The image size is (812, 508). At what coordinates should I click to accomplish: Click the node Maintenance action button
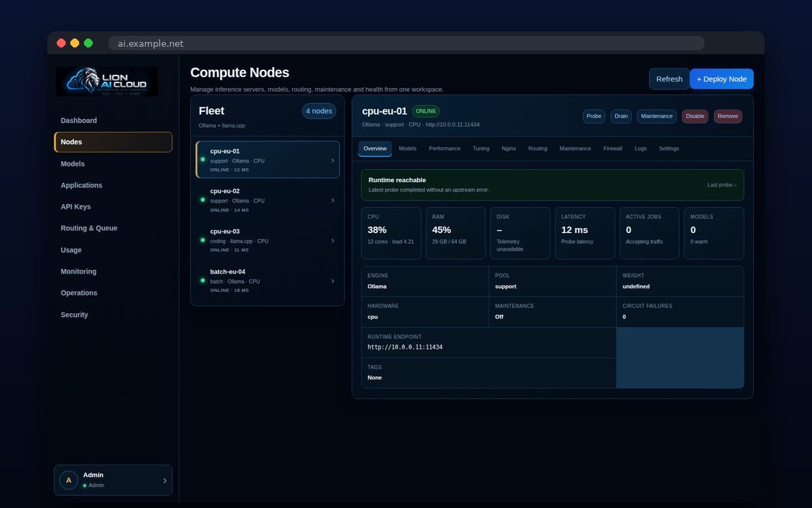click(x=657, y=117)
